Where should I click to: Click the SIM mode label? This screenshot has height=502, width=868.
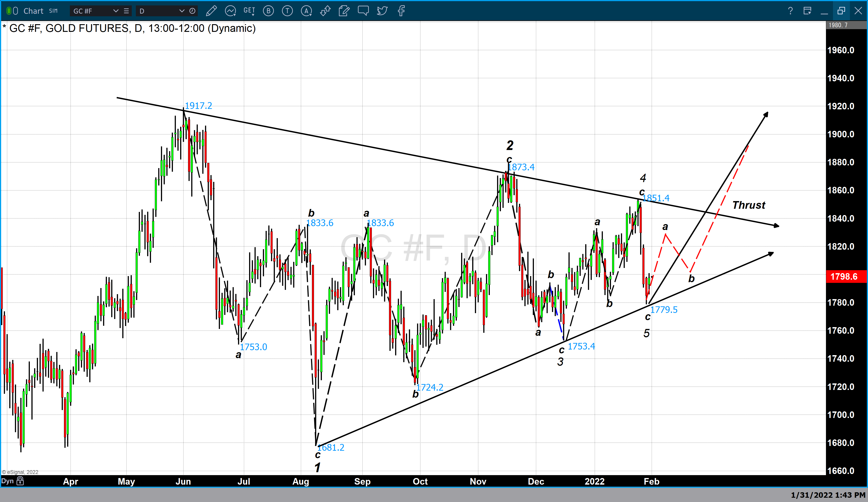pyautogui.click(x=53, y=11)
